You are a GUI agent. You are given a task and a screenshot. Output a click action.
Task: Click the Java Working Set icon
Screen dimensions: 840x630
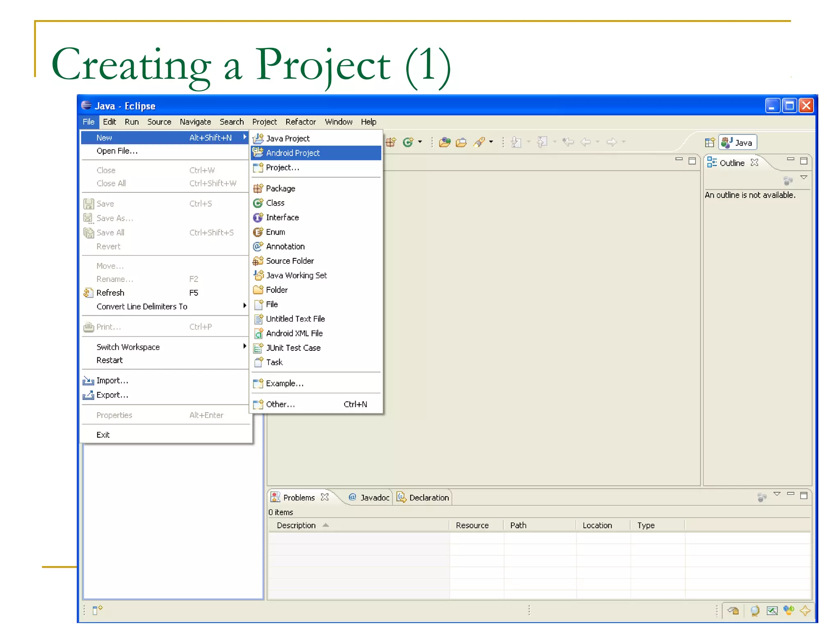[258, 275]
